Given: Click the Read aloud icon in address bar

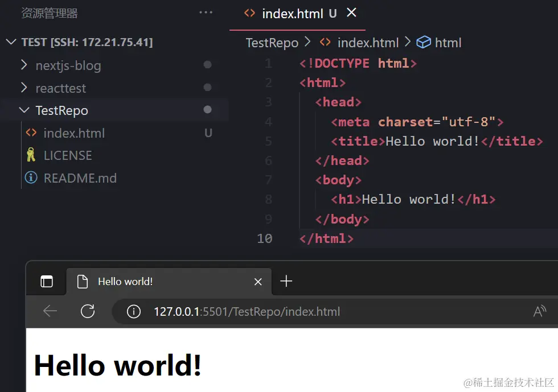Looking at the screenshot, I should [x=540, y=311].
